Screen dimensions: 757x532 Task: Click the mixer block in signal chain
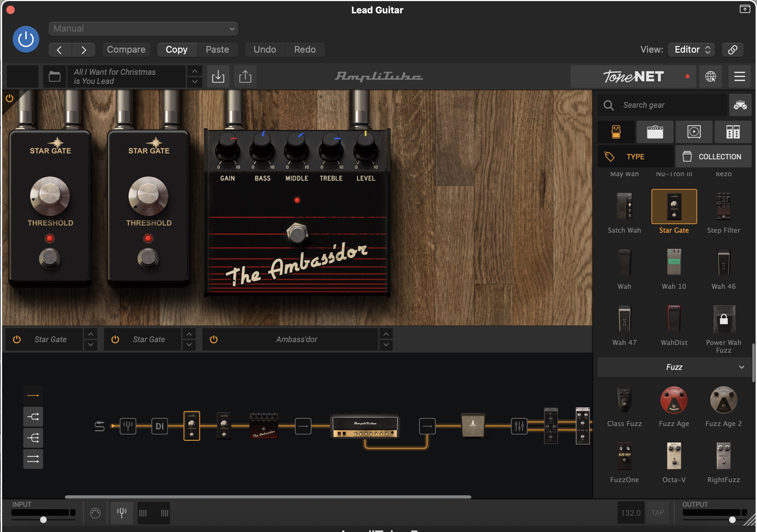[519, 426]
